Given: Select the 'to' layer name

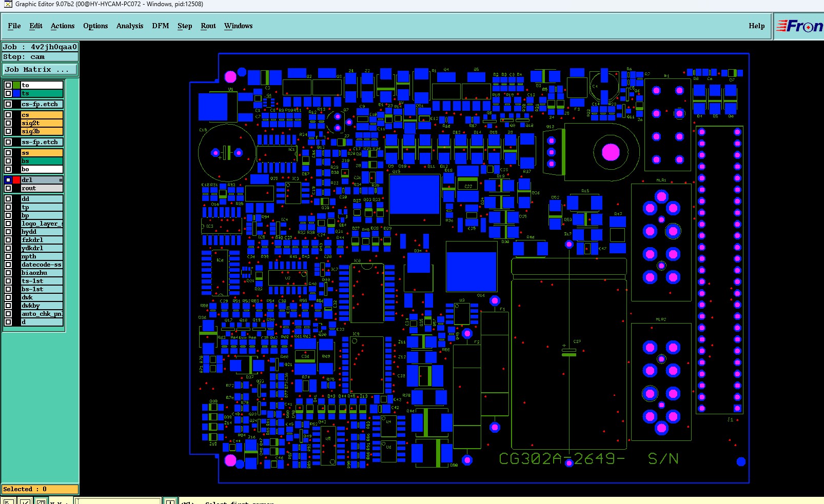Looking at the screenshot, I should click(x=42, y=85).
